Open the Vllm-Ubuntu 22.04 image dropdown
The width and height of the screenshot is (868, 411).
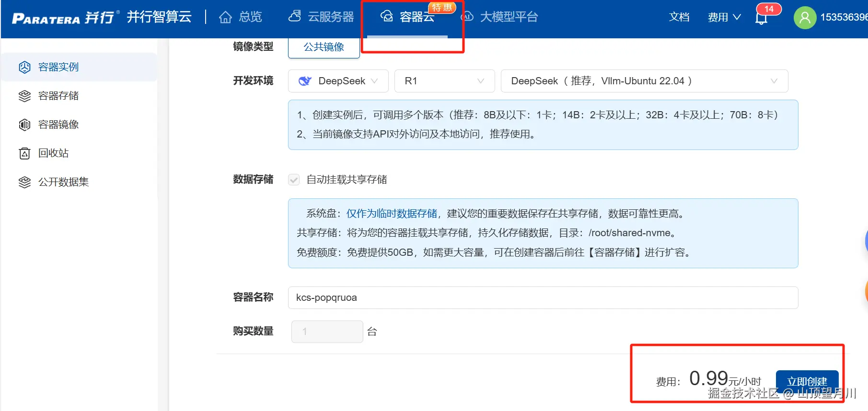pyautogui.click(x=644, y=81)
